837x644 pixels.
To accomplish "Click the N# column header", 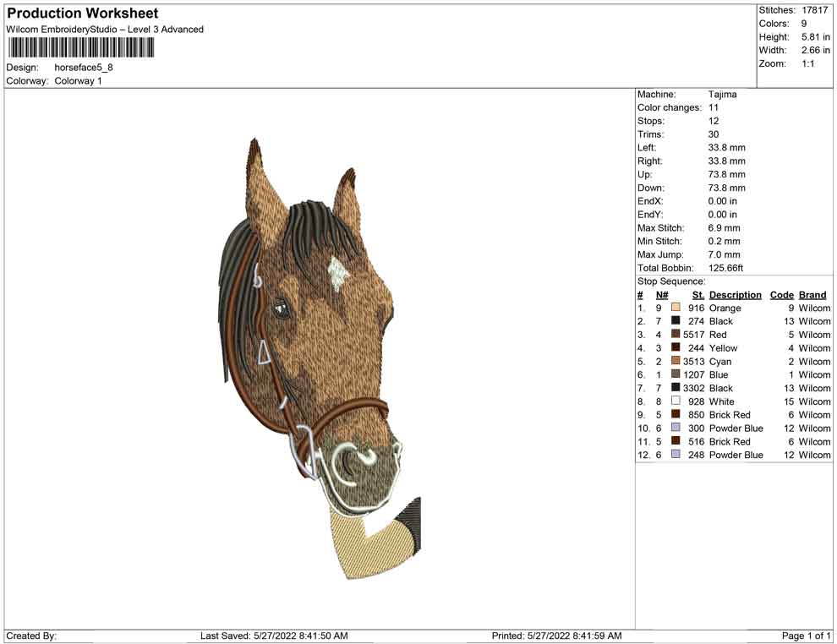I will click(x=662, y=295).
